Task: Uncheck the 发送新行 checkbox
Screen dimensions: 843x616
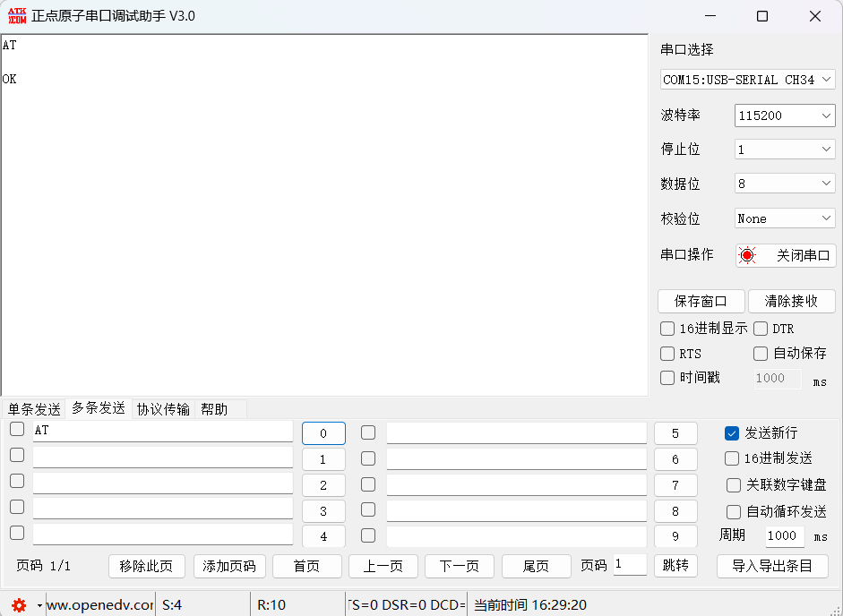Action: 732,433
